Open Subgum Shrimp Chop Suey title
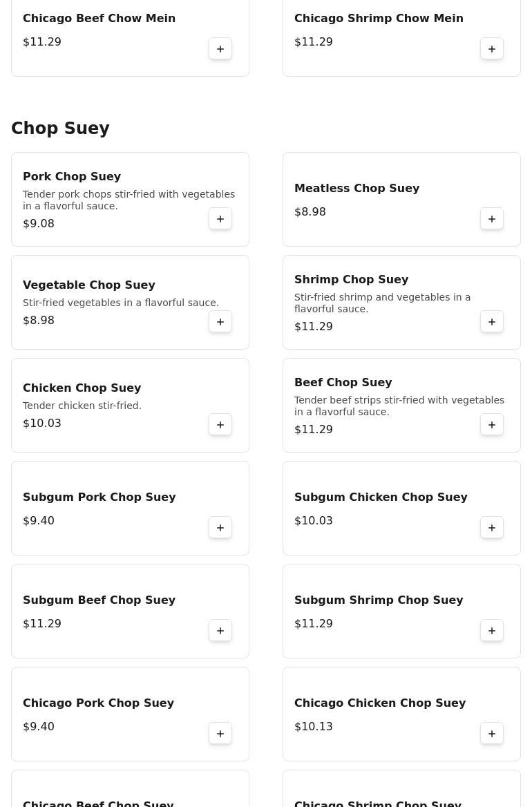The height and width of the screenshot is (807, 532). coord(379,600)
